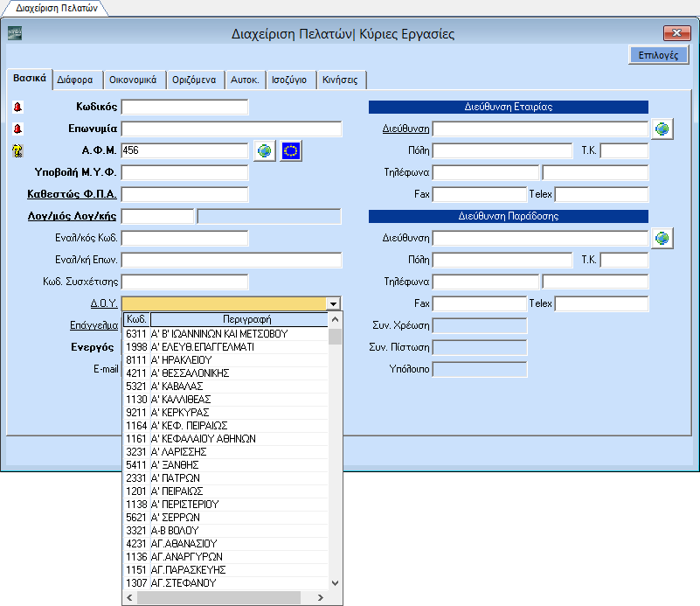Click the delivery address Τ.Κ. field
Screen dimensions: 700x606
pos(625,260)
